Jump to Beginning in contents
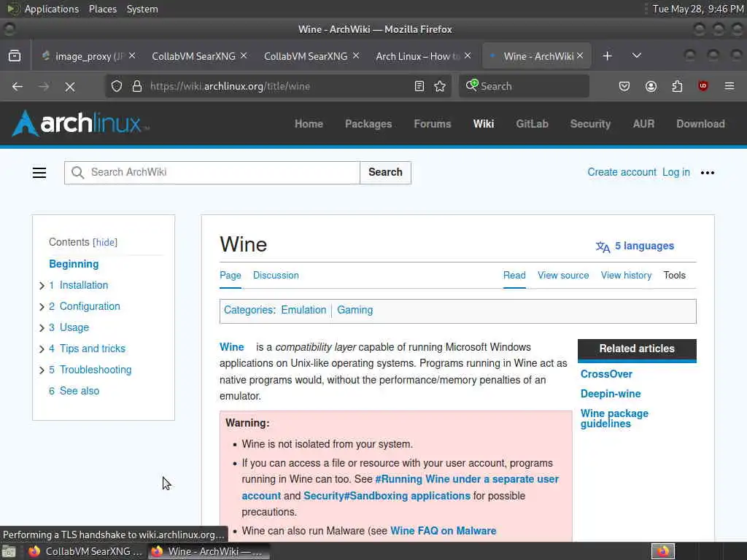Viewport: 747px width, 560px height. pyautogui.click(x=74, y=264)
